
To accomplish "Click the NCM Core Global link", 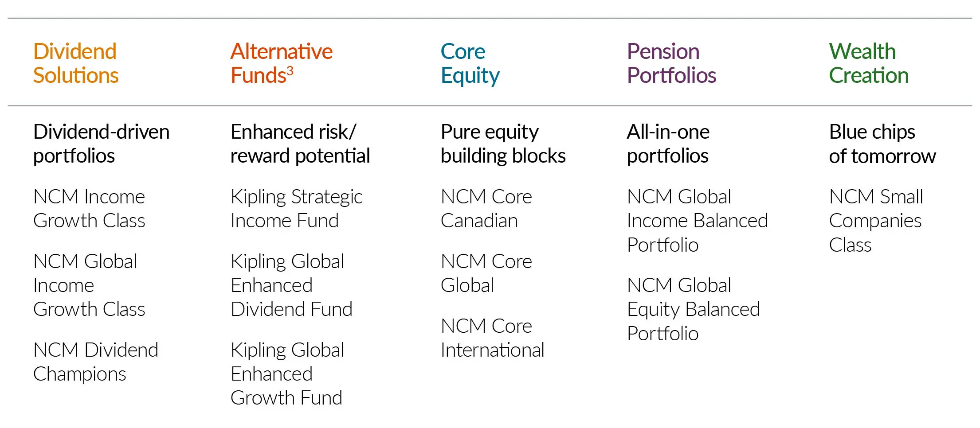I will tap(486, 273).
